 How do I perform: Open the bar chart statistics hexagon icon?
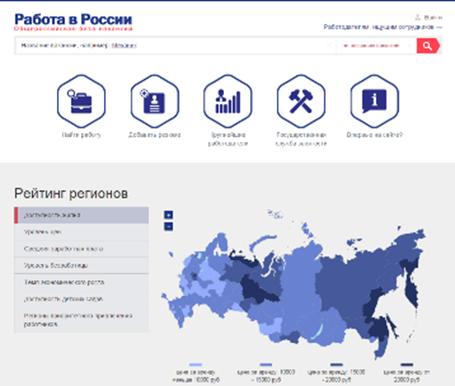tap(228, 101)
